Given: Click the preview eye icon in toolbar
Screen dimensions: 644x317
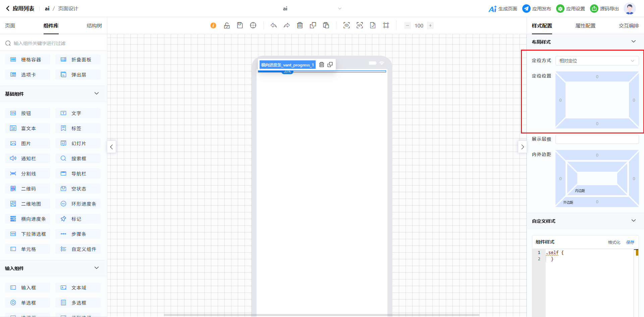Looking at the screenshot, I should point(346,25).
